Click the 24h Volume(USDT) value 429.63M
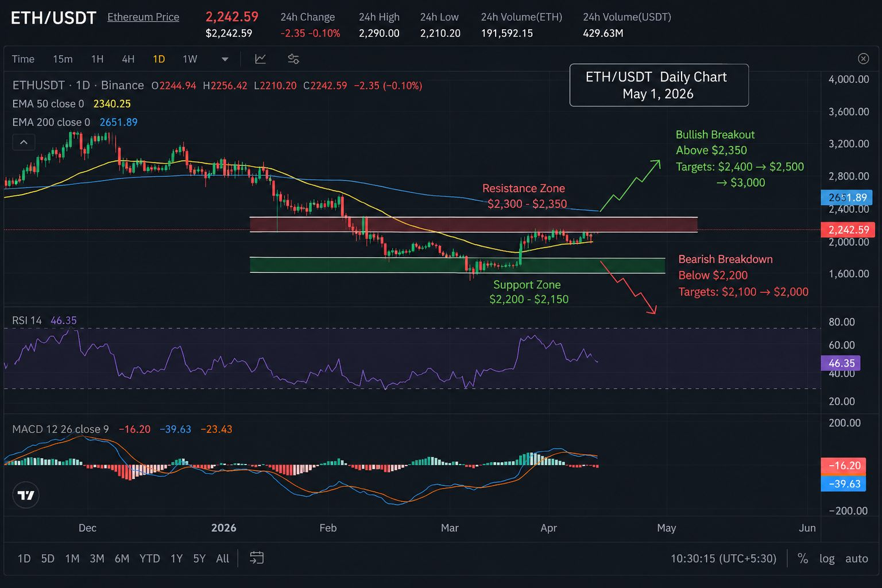Screen dimensions: 882x588 point(603,33)
